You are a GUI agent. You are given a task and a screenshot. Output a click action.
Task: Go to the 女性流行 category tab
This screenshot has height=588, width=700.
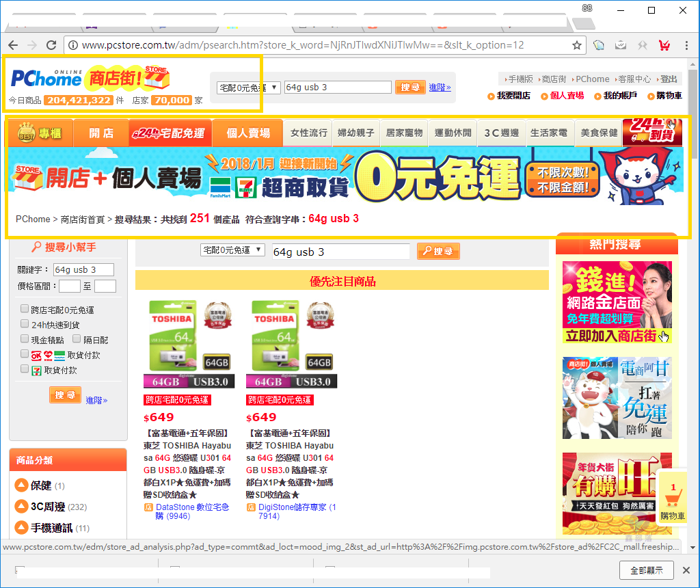point(308,133)
